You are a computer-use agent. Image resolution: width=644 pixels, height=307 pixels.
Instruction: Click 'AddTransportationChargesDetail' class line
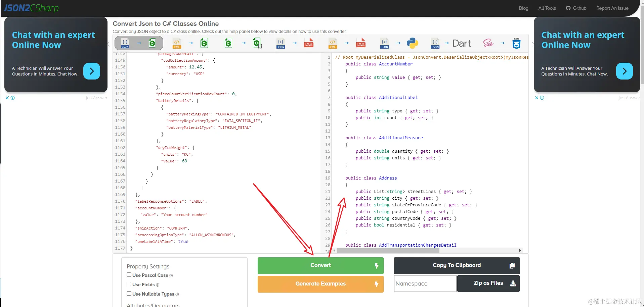tap(401, 245)
